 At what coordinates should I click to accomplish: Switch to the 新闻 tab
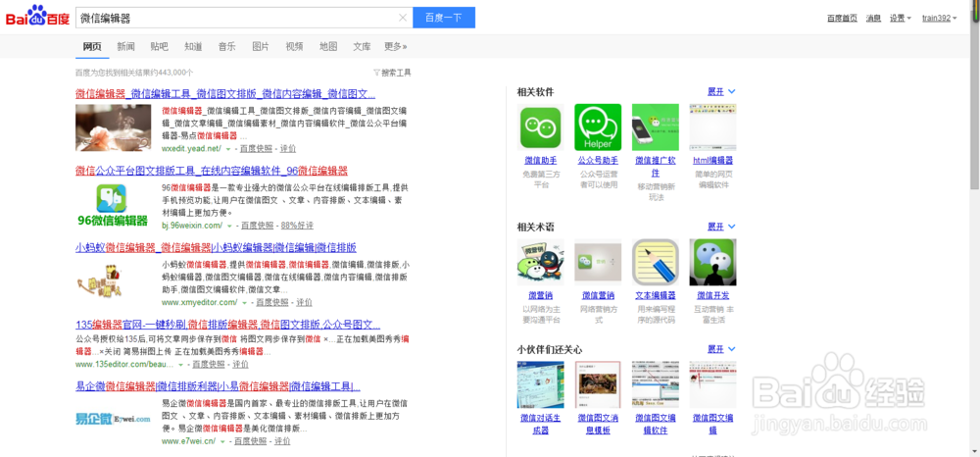click(x=125, y=46)
